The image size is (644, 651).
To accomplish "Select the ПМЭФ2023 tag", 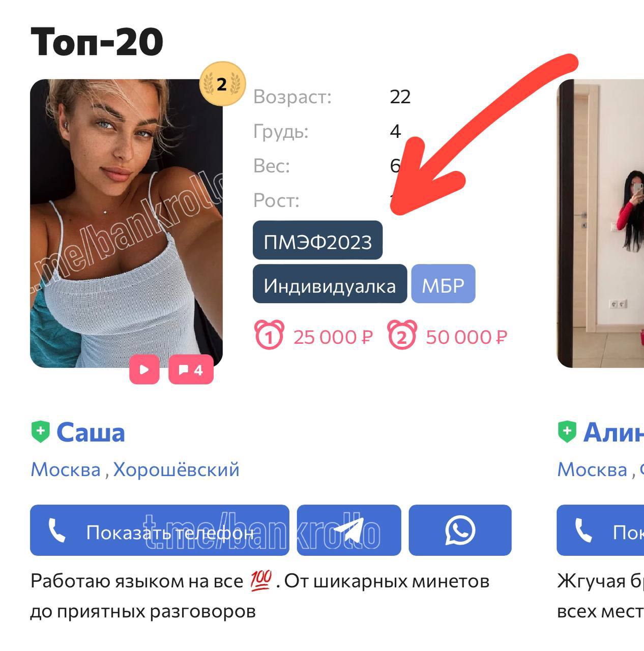I will [x=317, y=240].
